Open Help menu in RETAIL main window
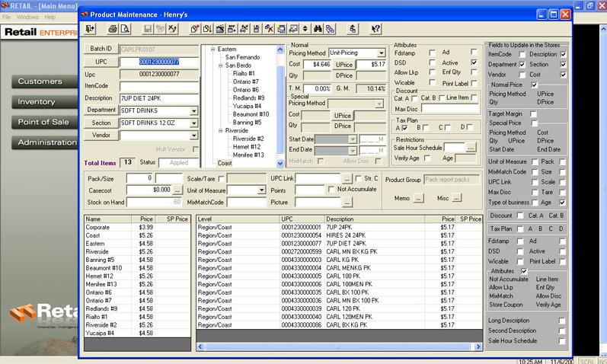The width and height of the screenshot is (607, 364). click(x=50, y=17)
